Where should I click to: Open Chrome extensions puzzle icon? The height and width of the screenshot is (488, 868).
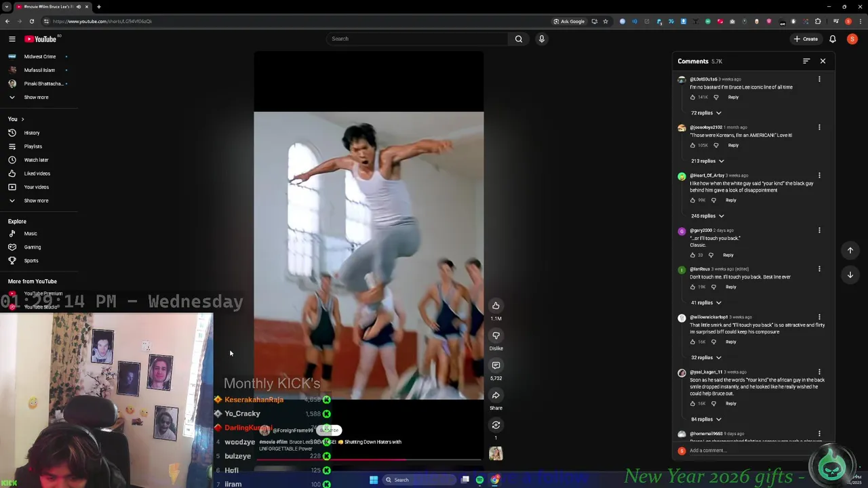pyautogui.click(x=818, y=21)
